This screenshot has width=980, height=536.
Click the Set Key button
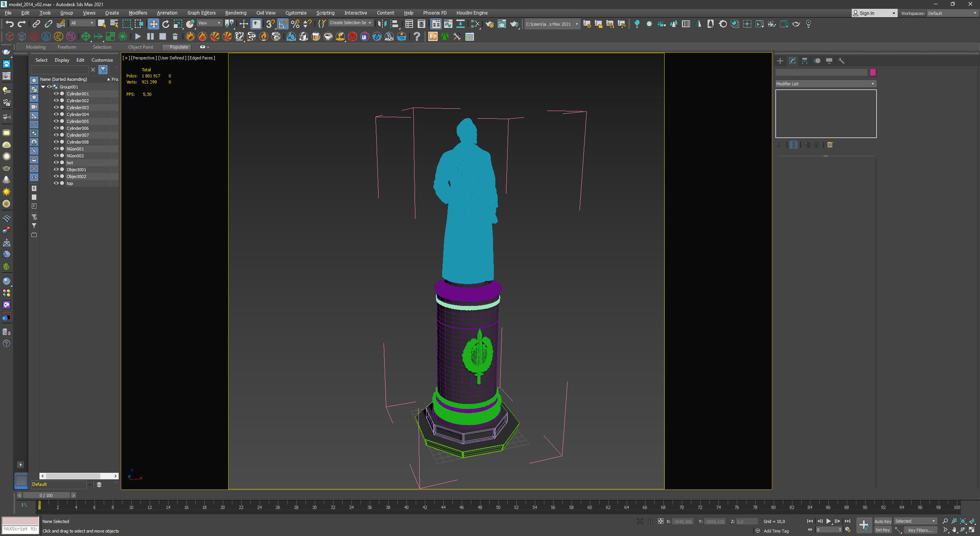pos(882,530)
